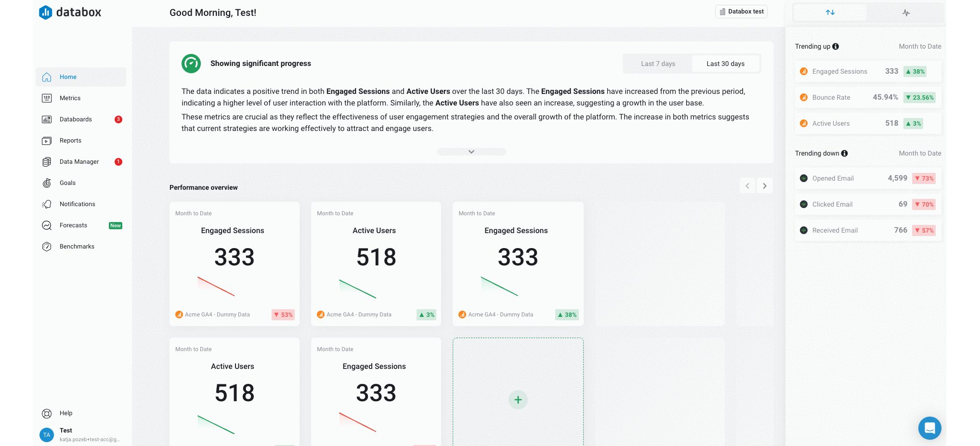This screenshot has height=446, width=980.
Task: Select the Last 7 days toggle
Action: click(x=658, y=63)
